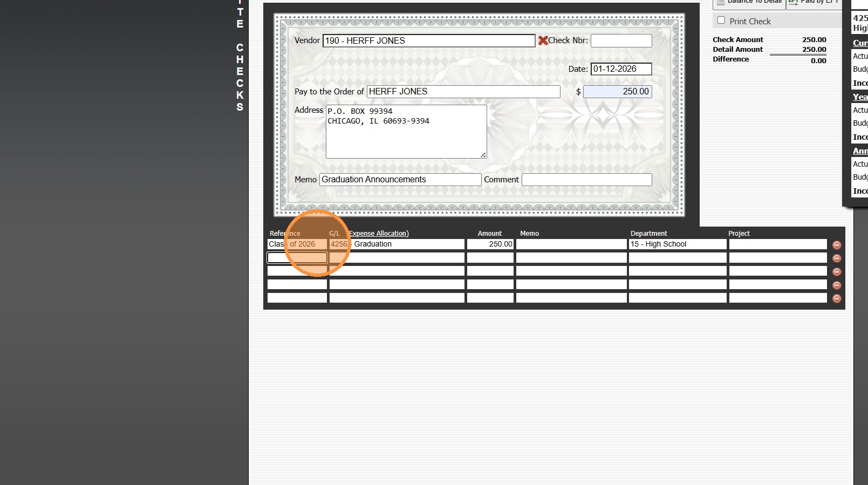Viewport: 868px width, 485px height.
Task: Click the remove icon on the fourth detail row
Action: tap(837, 285)
